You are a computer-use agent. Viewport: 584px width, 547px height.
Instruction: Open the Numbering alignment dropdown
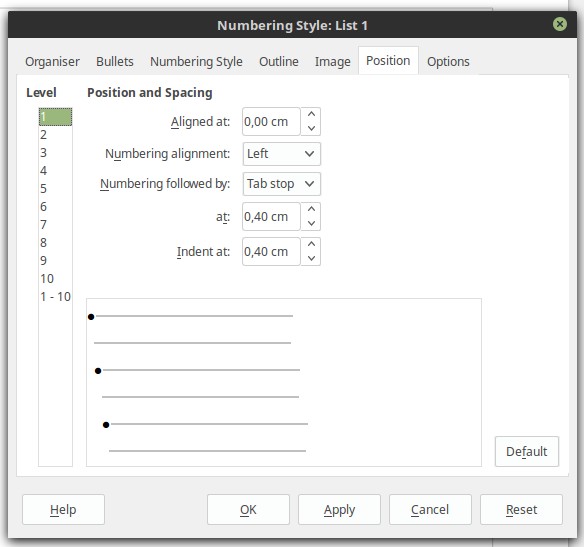point(282,154)
